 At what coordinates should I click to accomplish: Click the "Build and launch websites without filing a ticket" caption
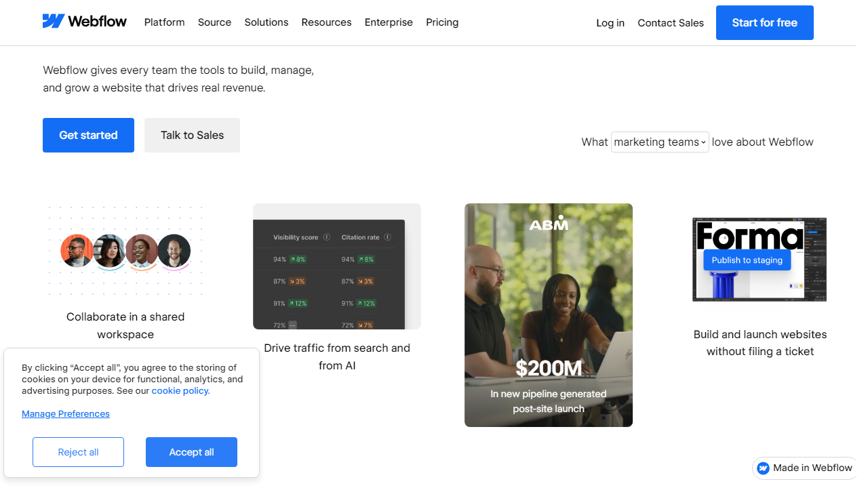[x=760, y=343]
